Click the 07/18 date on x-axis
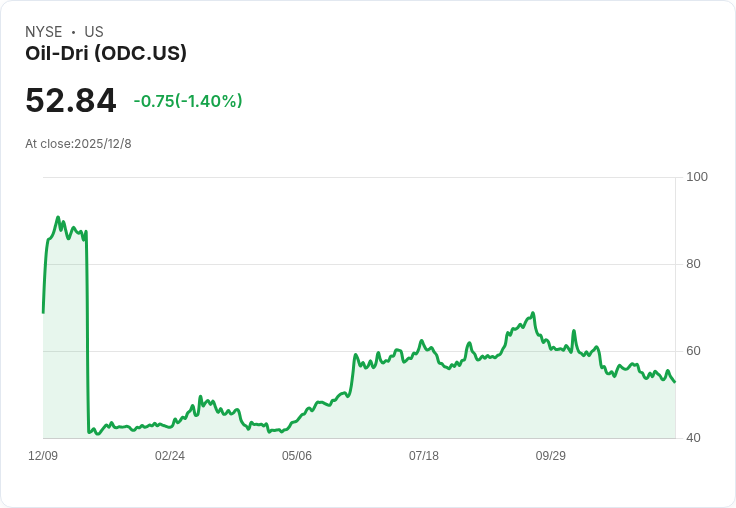This screenshot has height=508, width=736. (424, 456)
